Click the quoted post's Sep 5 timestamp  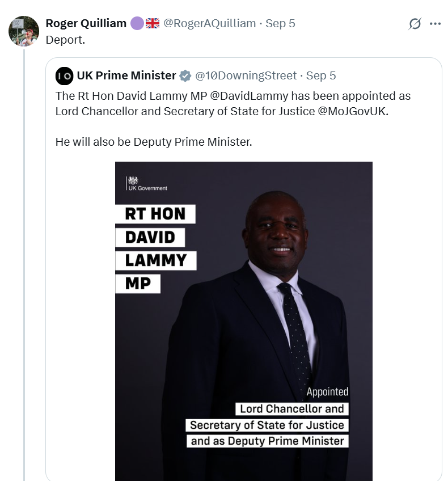321,75
